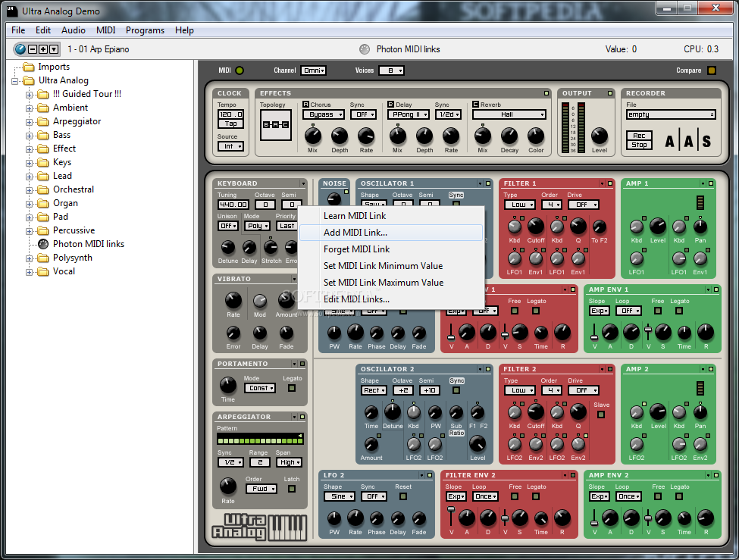Toggle Arpeggiator Latch checkbox
Screen dimensions: 739x560
point(292,489)
